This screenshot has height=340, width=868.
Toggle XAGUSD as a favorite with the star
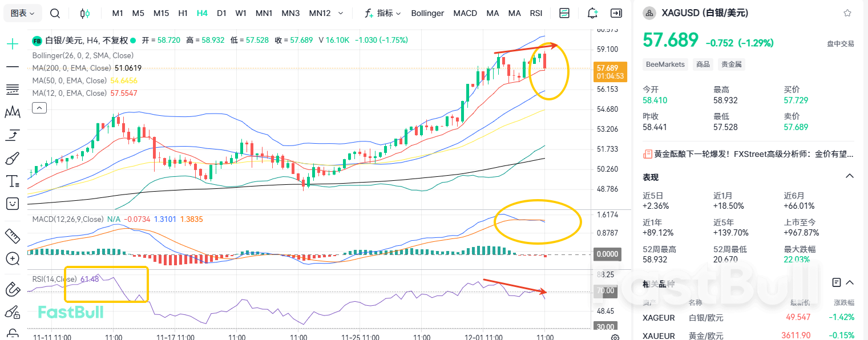coord(849,13)
